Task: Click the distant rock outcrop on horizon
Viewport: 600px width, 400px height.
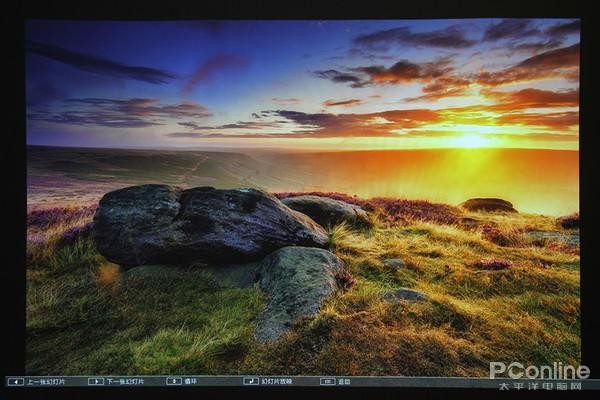Action: [x=488, y=205]
